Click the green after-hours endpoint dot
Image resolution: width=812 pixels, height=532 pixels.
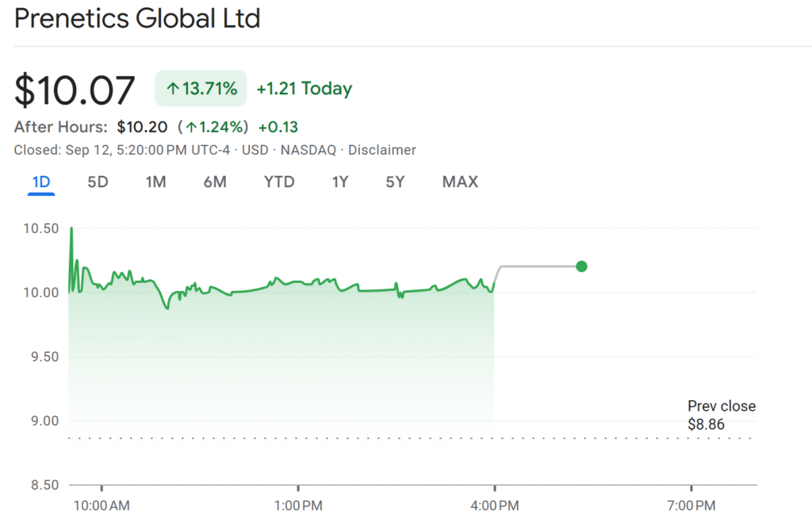581,266
